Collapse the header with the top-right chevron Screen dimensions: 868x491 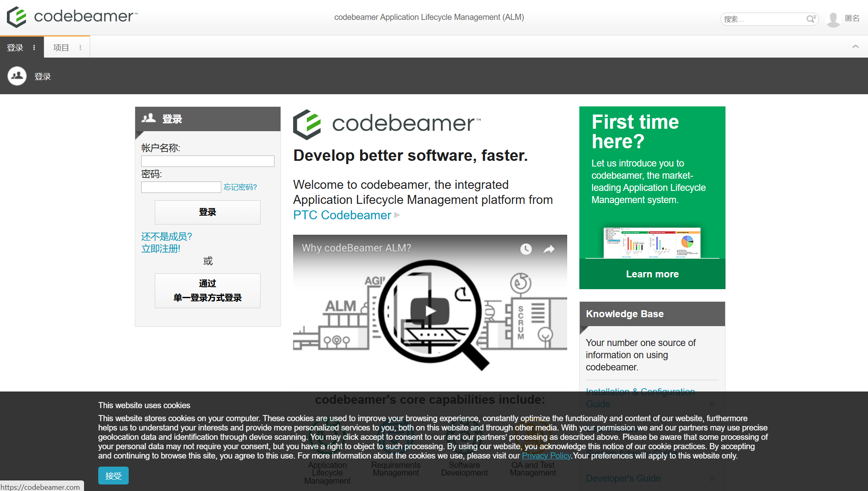(855, 47)
